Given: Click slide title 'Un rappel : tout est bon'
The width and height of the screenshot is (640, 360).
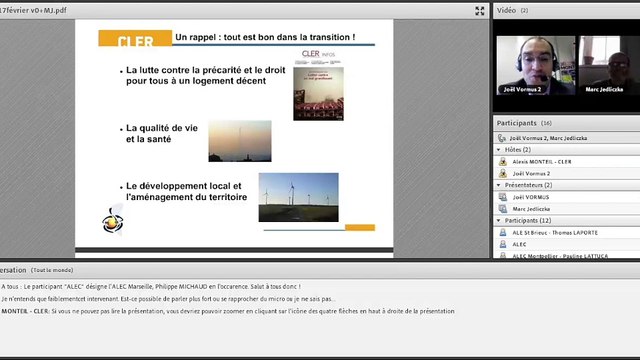Looking at the screenshot, I should (265, 37).
